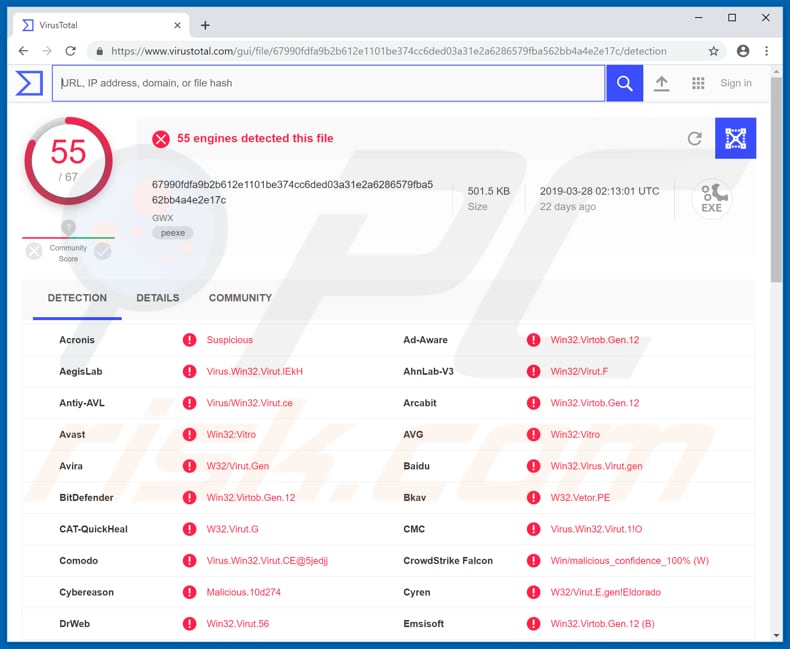Click the GWX file name

point(163,218)
